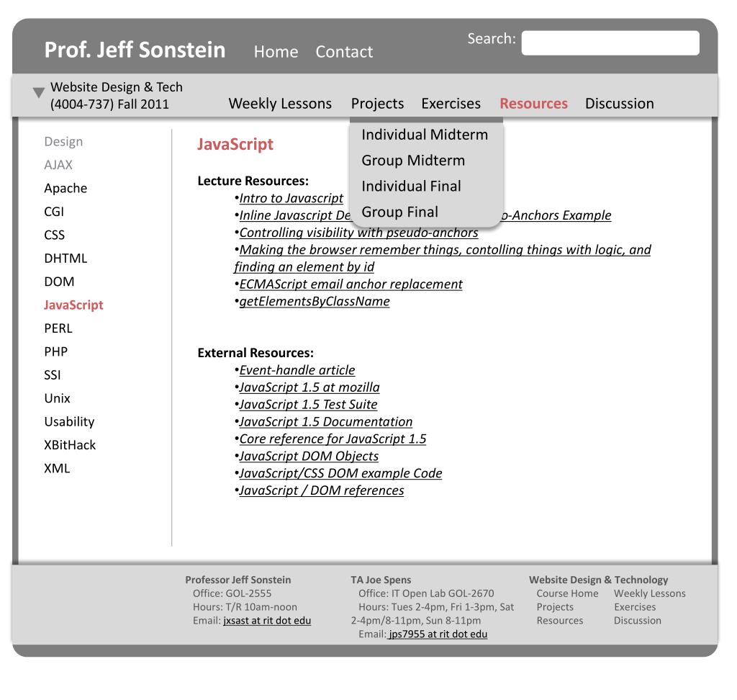Open Intro to Javascript lecture link
The image size is (737, 700).
291,199
